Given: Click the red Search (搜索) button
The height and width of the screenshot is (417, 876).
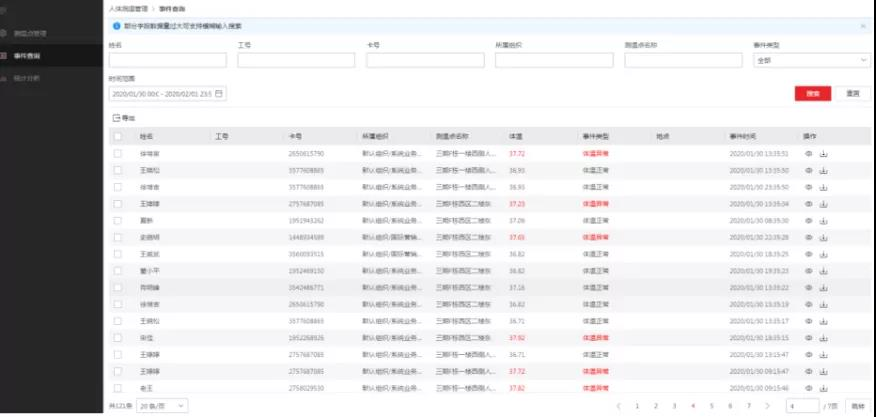Looking at the screenshot, I should 812,93.
